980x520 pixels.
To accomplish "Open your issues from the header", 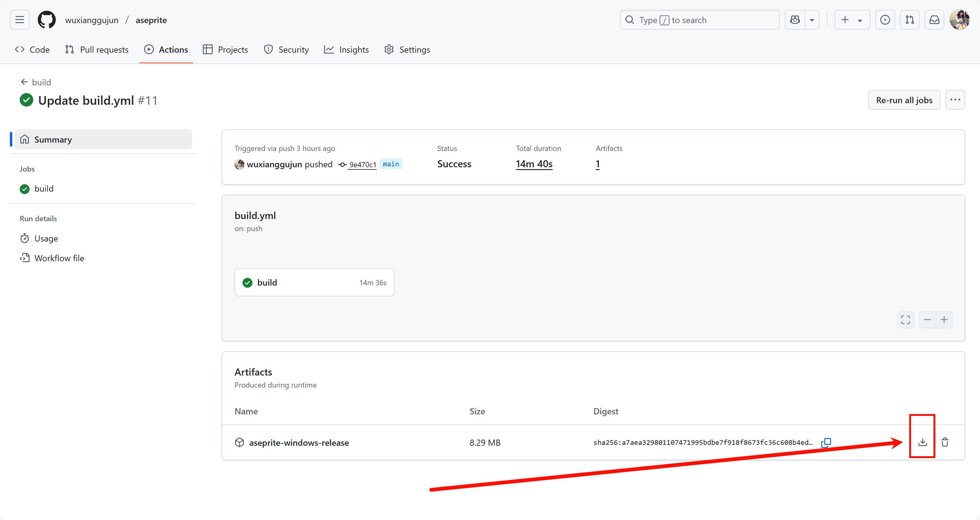I will [885, 19].
